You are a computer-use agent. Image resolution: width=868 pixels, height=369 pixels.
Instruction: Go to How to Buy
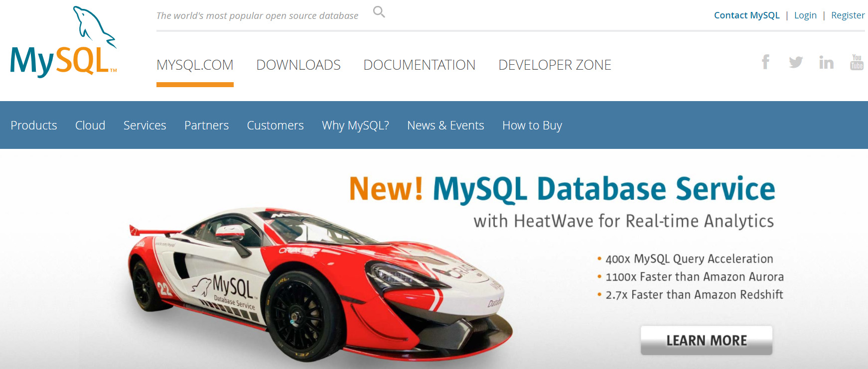click(532, 125)
